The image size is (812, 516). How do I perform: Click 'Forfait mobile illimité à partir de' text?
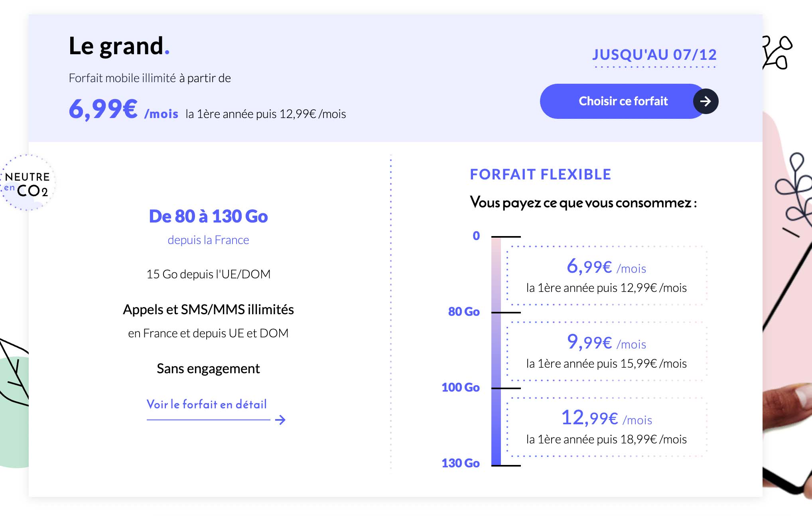150,78
